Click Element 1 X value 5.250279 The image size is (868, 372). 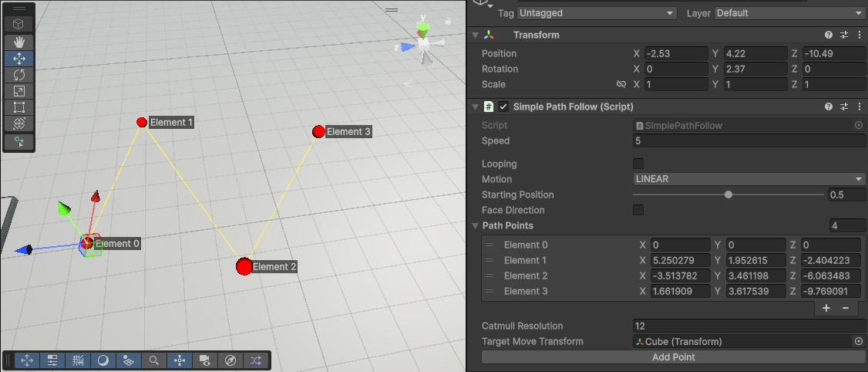coord(681,261)
